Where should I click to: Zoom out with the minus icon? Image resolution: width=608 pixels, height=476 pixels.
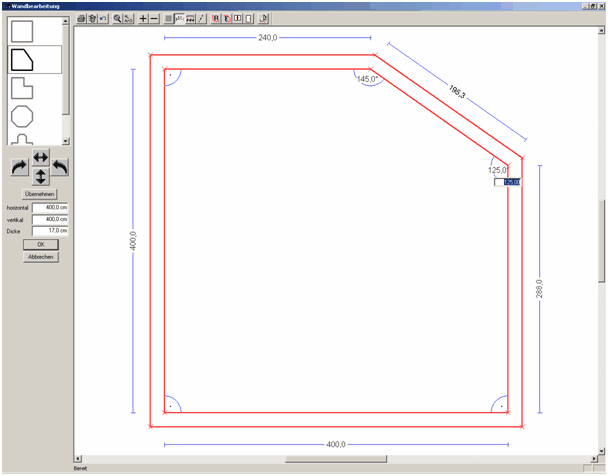tap(153, 18)
